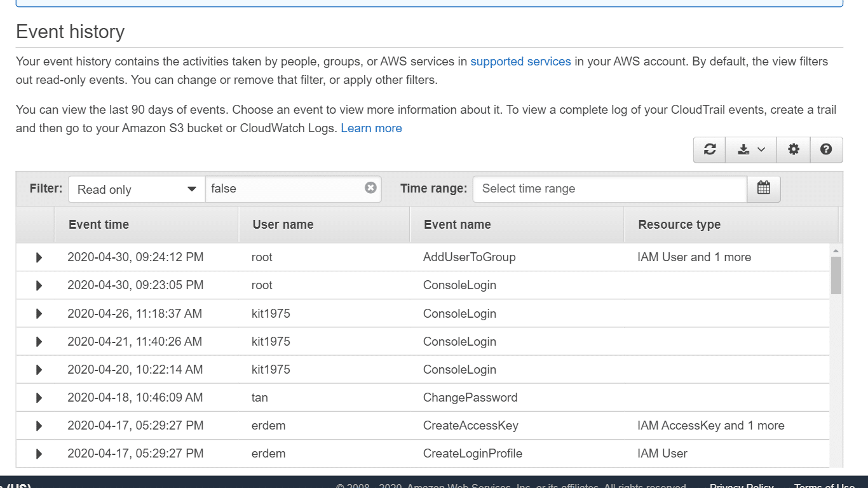Viewport: 868px width, 488px height.
Task: Click user 'kit1975' in 2020-04-26 row
Action: pos(271,313)
